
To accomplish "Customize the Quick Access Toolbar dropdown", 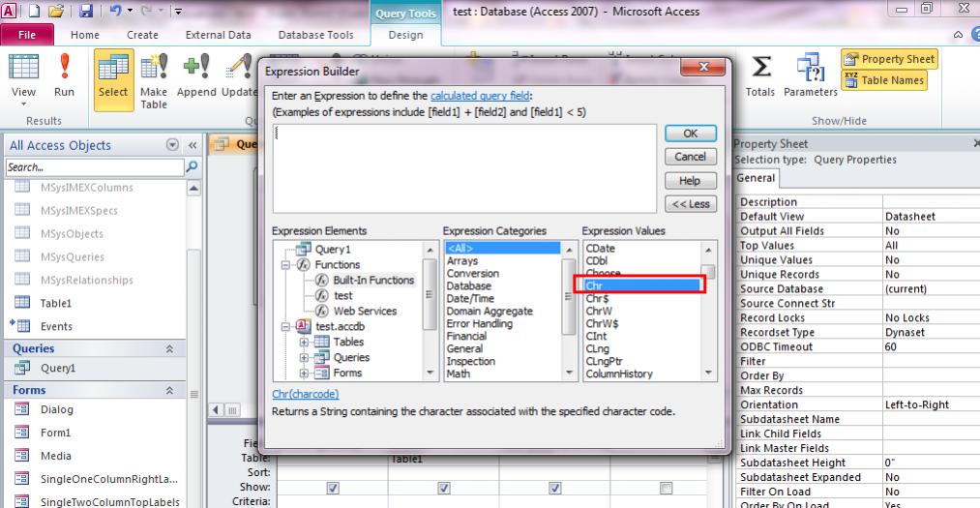I will coord(178,11).
